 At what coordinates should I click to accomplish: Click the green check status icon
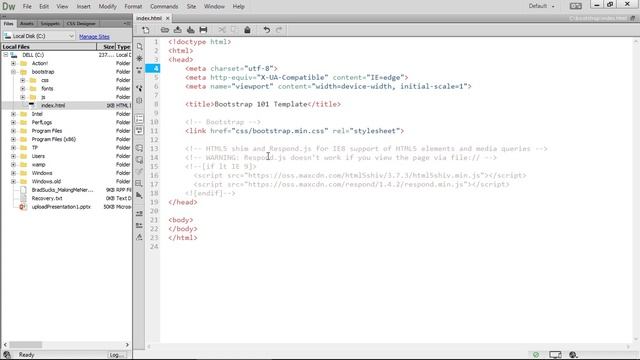536,355
